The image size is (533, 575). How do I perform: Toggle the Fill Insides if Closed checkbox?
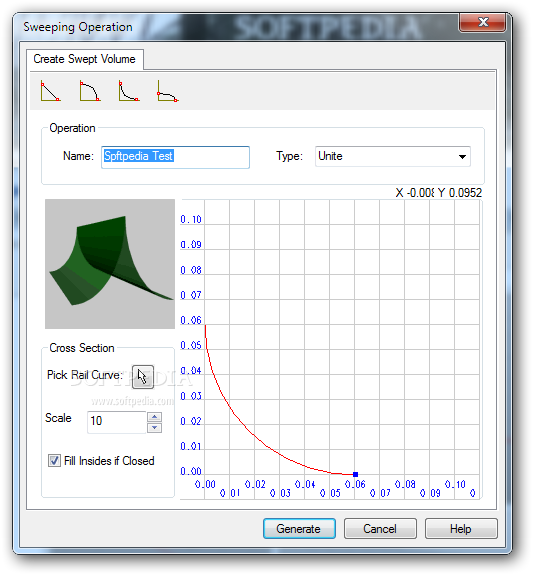54,460
